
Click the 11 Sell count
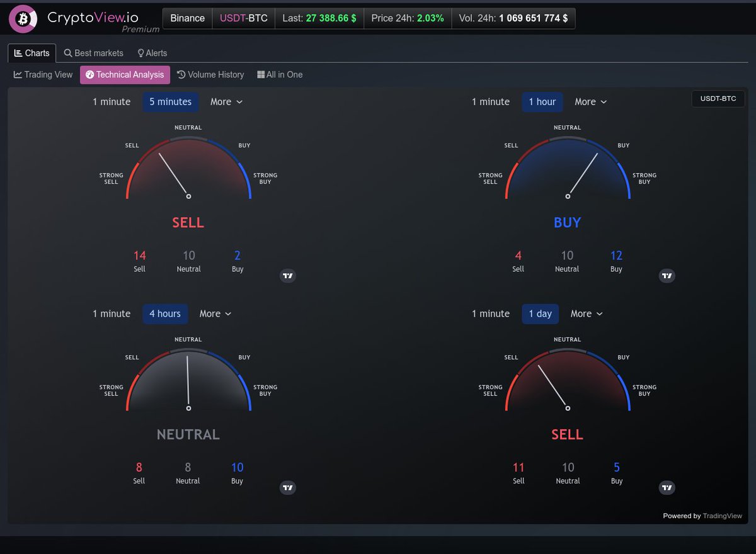(x=518, y=468)
